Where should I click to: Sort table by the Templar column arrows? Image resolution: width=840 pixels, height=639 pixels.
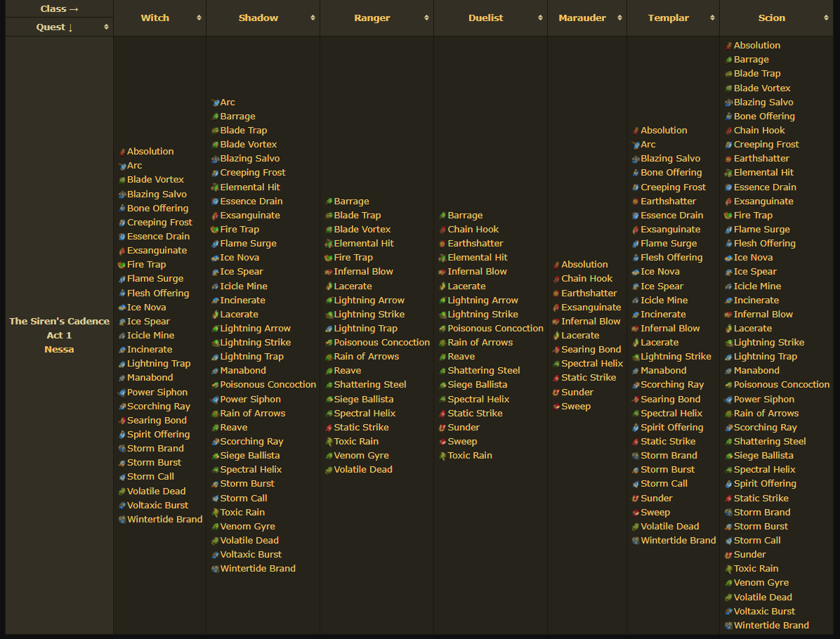pyautogui.click(x=712, y=18)
